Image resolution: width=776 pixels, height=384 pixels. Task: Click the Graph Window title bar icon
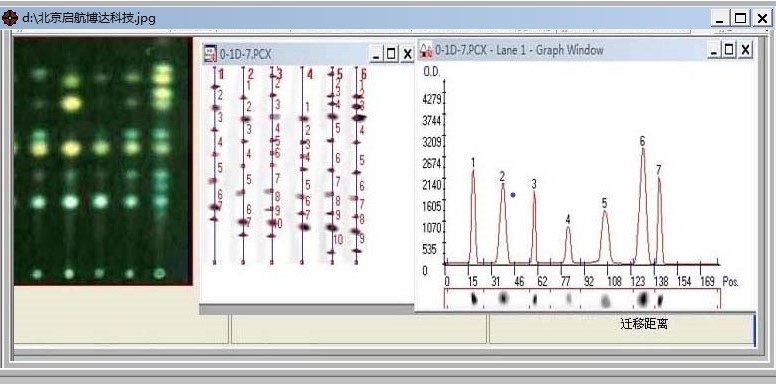click(x=425, y=50)
